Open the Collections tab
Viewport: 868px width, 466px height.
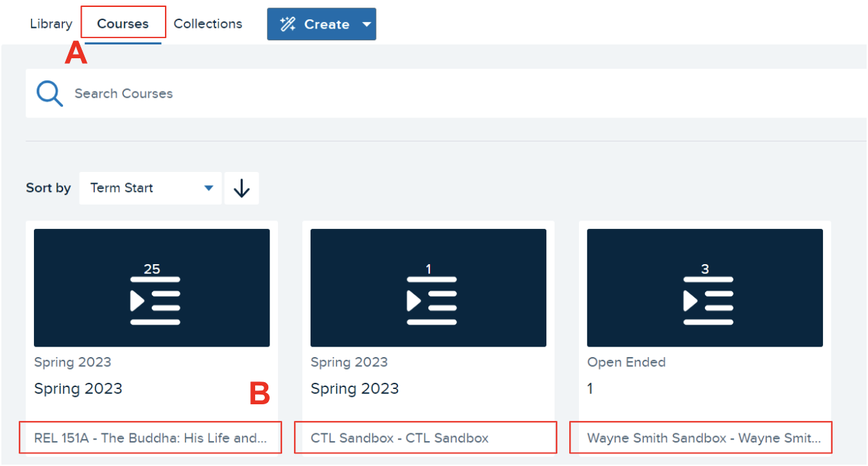coord(208,24)
